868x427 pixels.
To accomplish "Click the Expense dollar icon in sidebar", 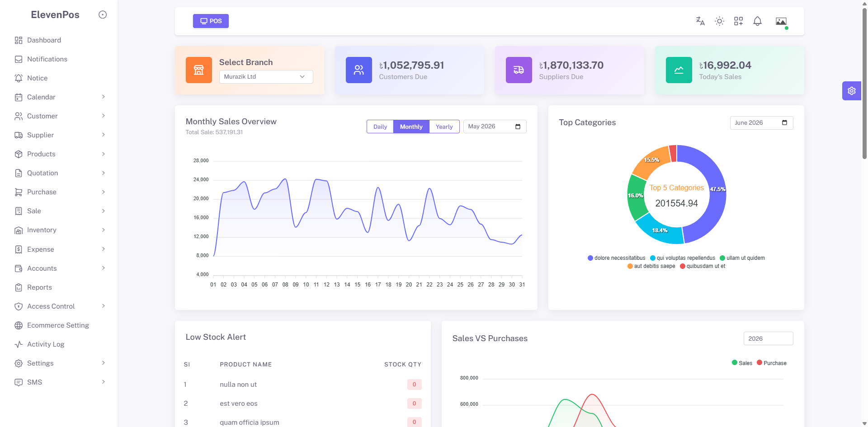I will 19,249.
